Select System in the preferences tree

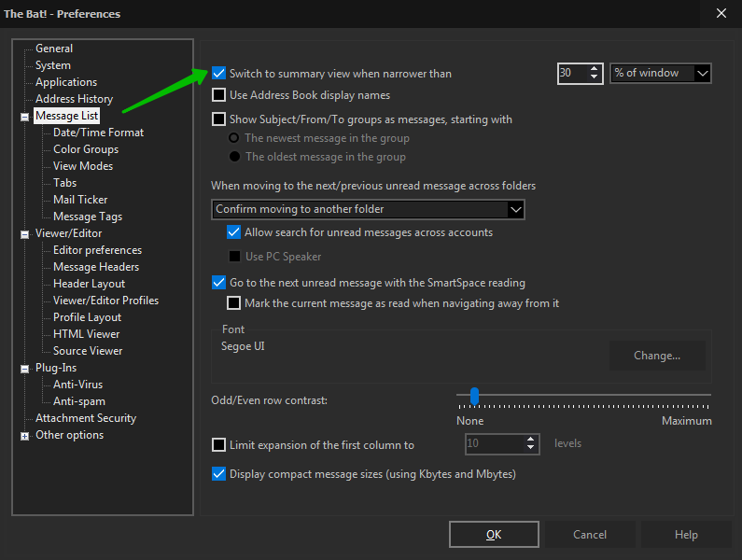tap(53, 65)
